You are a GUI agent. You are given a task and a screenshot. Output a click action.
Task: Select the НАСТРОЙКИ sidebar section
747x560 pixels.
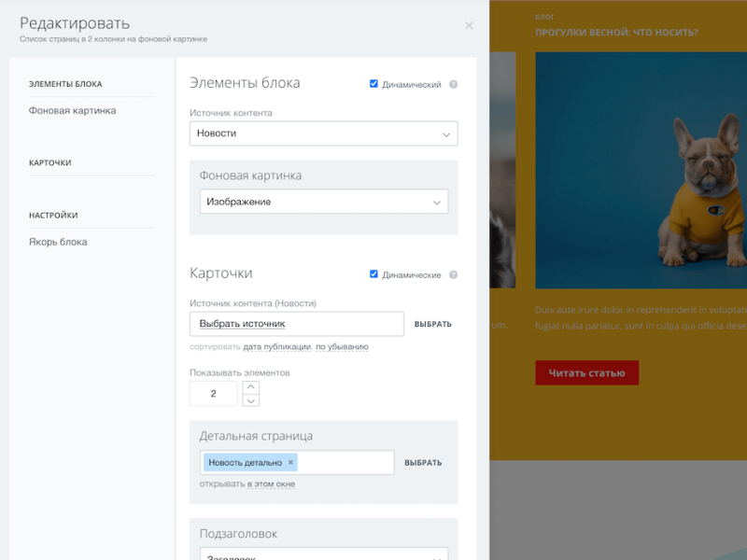click(53, 216)
